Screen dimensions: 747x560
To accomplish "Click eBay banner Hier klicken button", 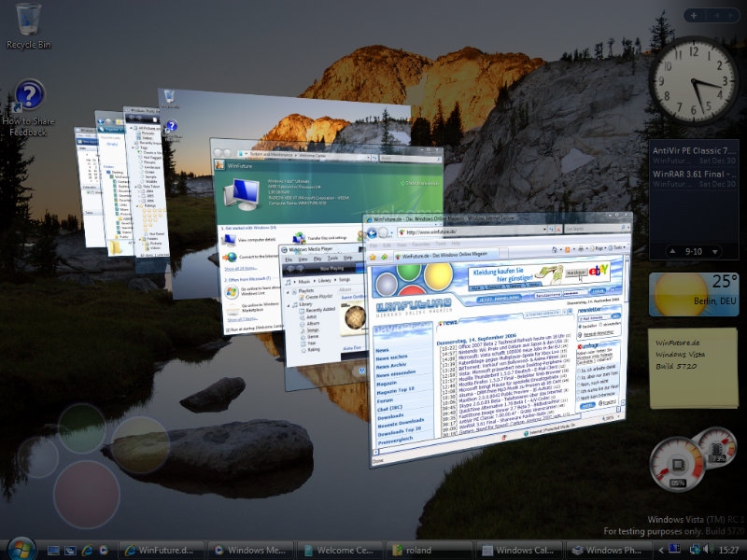I will coord(575,273).
